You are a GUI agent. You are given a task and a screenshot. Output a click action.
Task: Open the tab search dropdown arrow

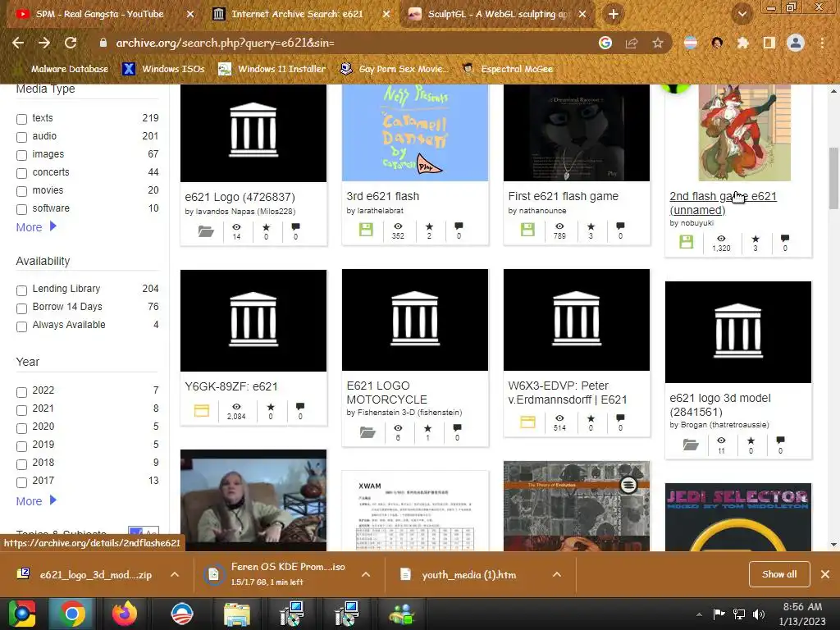742,14
